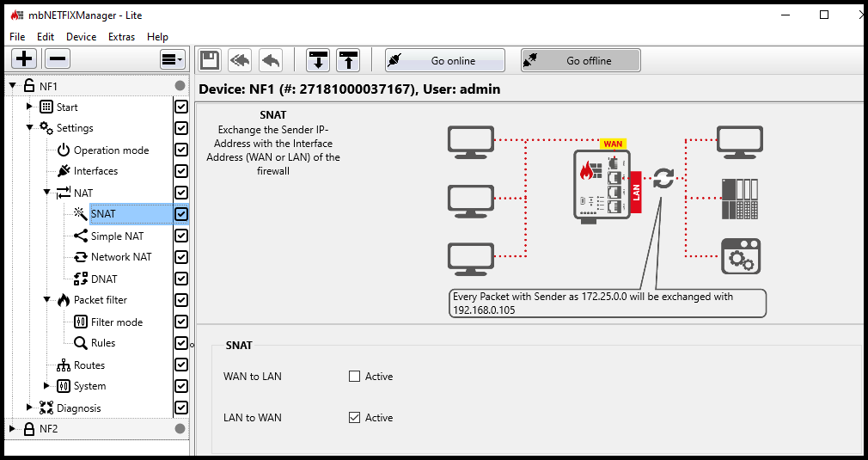Click the NF2 gray status indicator dot
The width and height of the screenshot is (868, 460).
180,428
